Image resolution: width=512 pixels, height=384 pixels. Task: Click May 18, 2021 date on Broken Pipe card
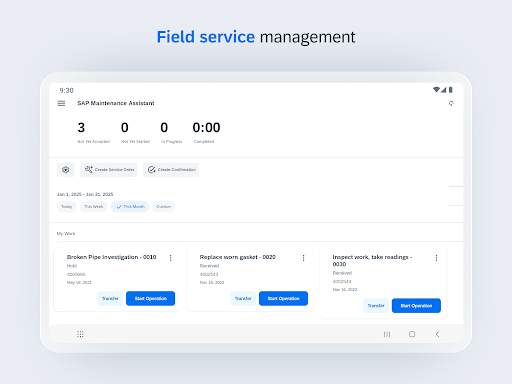[79, 282]
